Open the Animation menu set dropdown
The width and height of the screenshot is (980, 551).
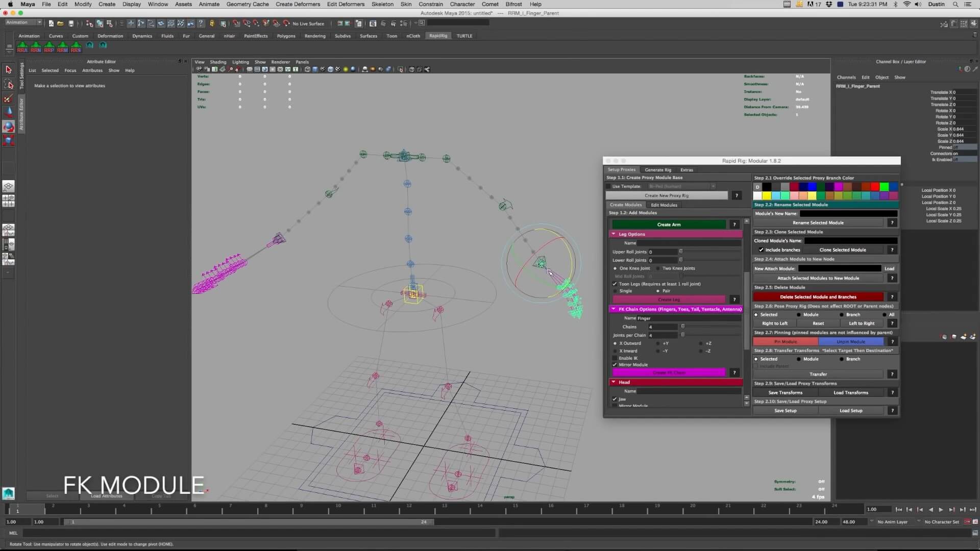23,22
